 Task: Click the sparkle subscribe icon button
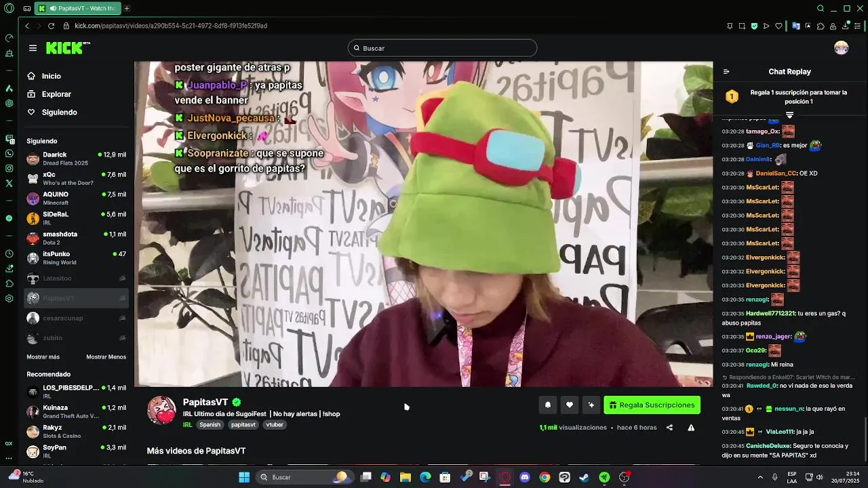coord(591,405)
